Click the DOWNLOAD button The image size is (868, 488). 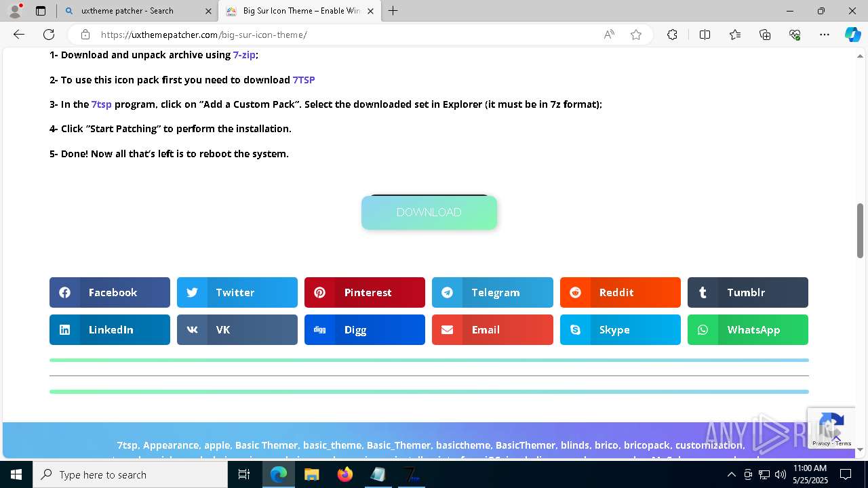(429, 213)
